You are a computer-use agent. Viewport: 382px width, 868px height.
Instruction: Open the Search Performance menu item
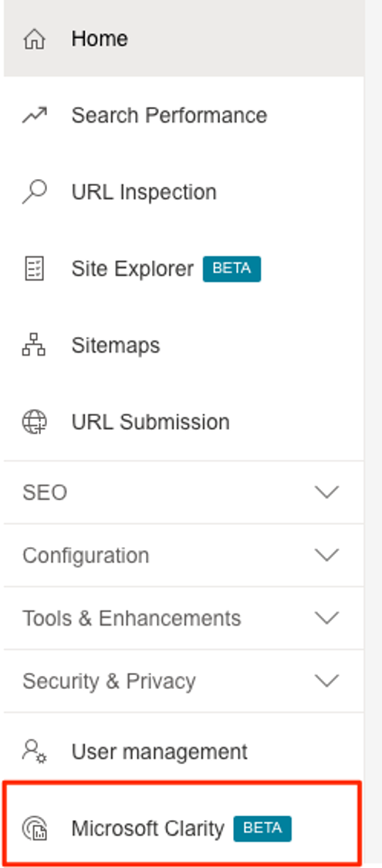[x=184, y=115]
